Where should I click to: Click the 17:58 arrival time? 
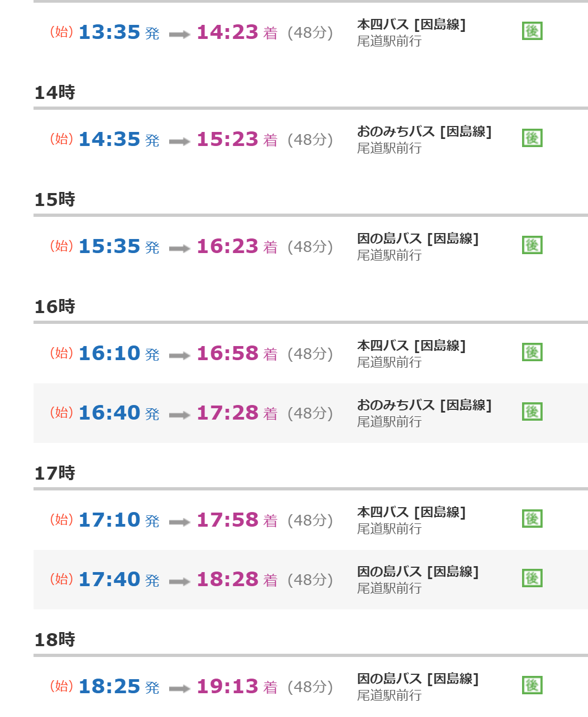click(228, 520)
